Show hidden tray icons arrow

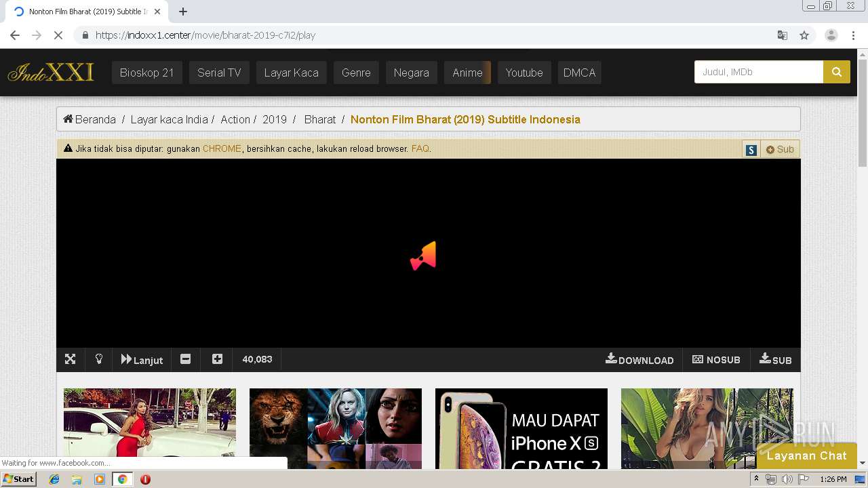pyautogui.click(x=757, y=479)
